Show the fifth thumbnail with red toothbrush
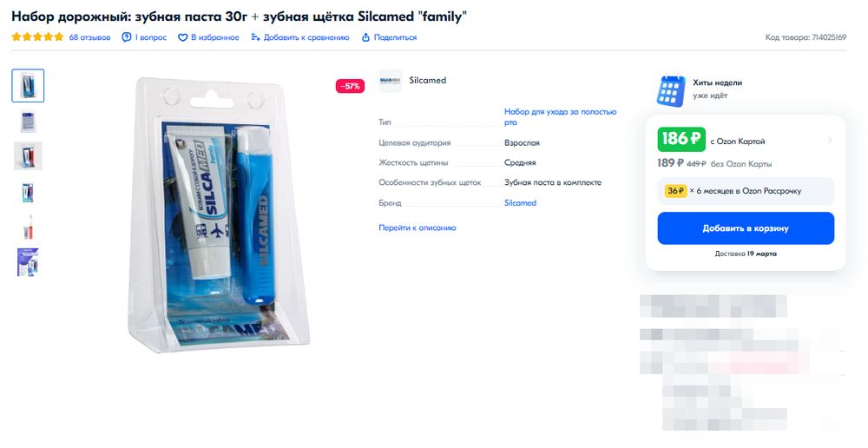Viewport: 868px width, 448px height. [28, 227]
